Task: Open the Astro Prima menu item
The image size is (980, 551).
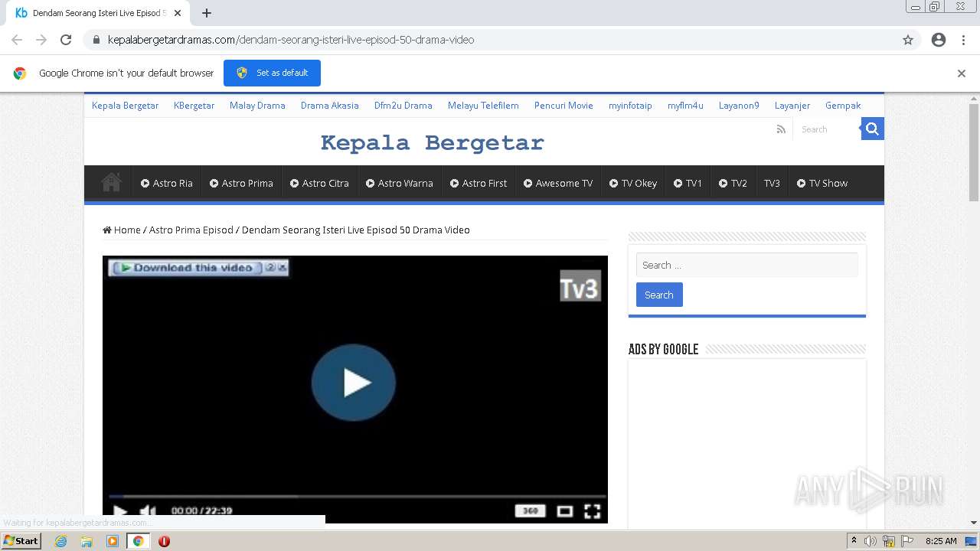Action: (x=241, y=183)
